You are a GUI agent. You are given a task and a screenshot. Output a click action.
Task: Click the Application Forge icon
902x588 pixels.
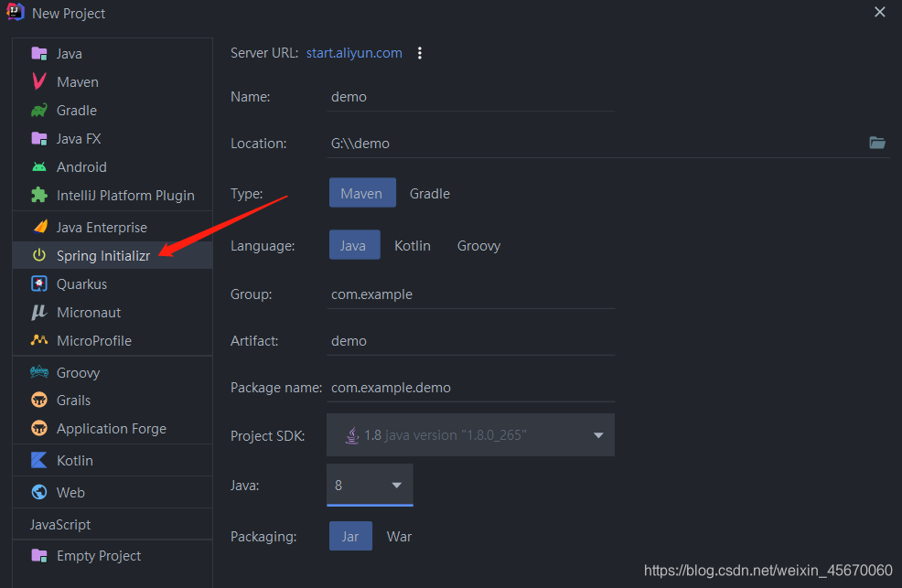(39, 428)
